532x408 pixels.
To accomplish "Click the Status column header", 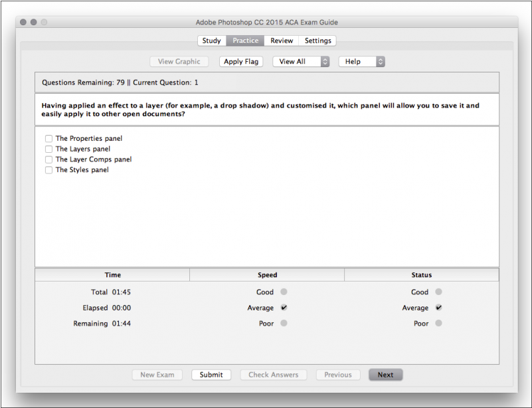I will click(x=422, y=275).
